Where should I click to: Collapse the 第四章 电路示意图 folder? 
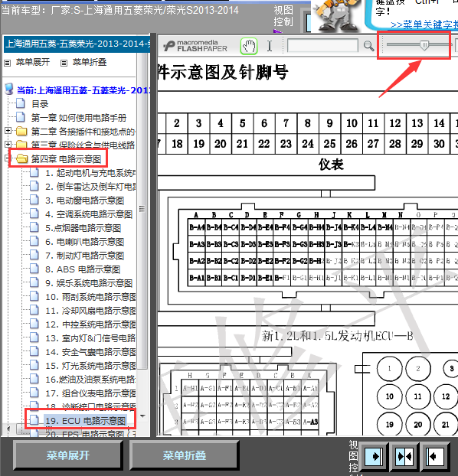[x=8, y=158]
